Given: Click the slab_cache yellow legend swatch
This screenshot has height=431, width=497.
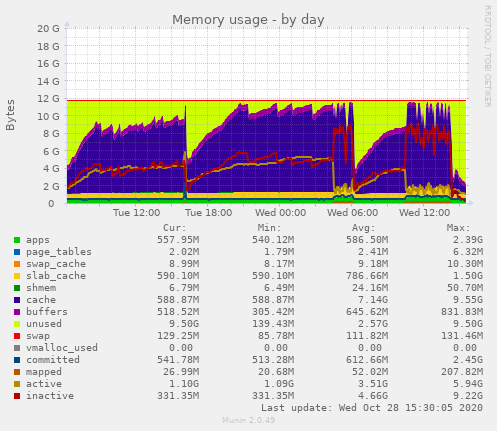Looking at the screenshot, I should tap(17, 276).
